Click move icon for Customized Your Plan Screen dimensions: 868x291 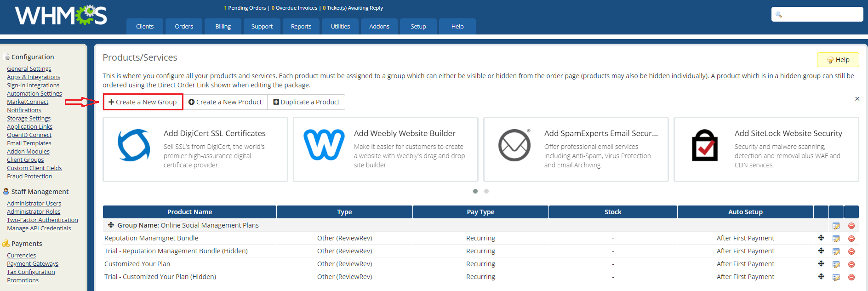(x=821, y=263)
